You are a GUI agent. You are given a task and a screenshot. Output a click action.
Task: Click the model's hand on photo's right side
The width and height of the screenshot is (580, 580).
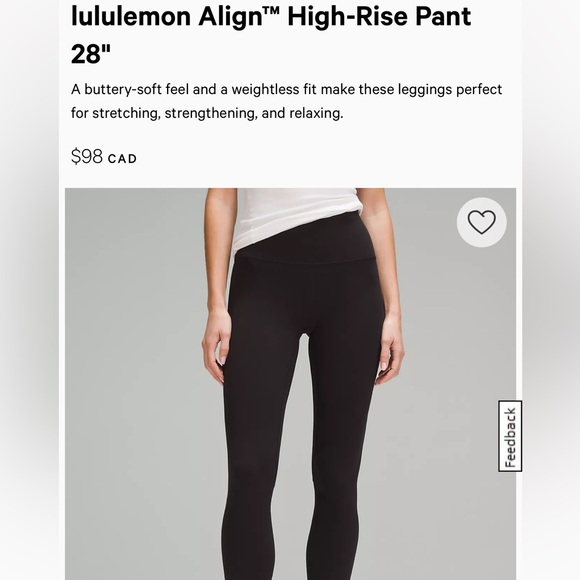(x=390, y=348)
